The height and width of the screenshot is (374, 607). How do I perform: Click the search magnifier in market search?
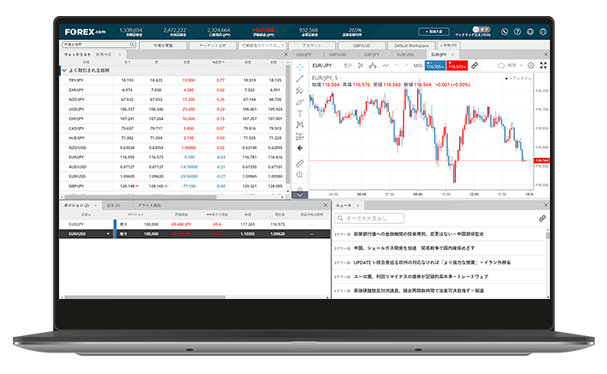point(132,45)
